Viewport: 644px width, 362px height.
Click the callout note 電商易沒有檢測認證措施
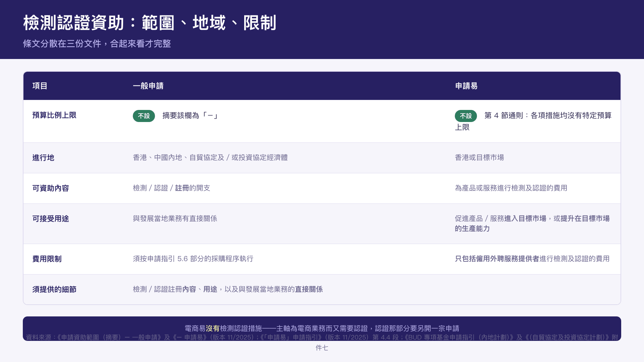(x=322, y=328)
